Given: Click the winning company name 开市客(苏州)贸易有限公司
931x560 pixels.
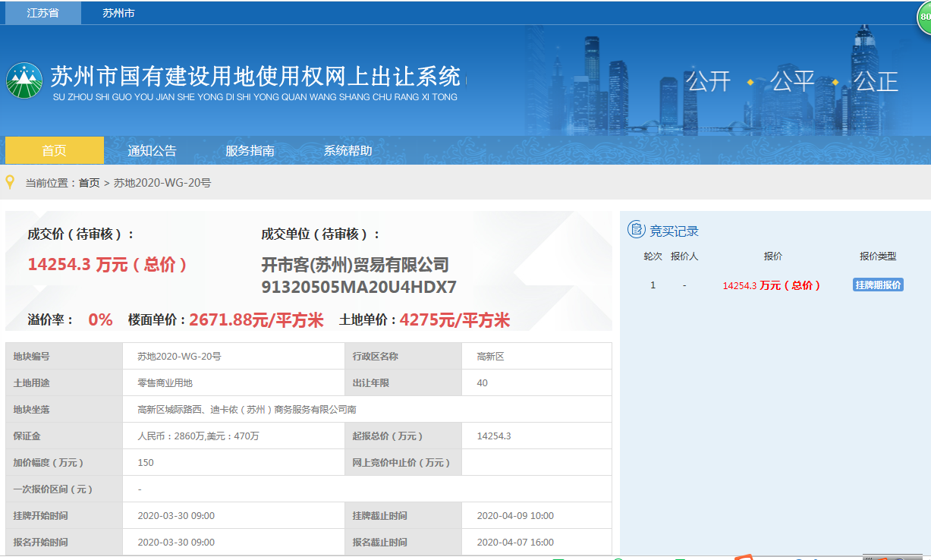Looking at the screenshot, I should 355,265.
